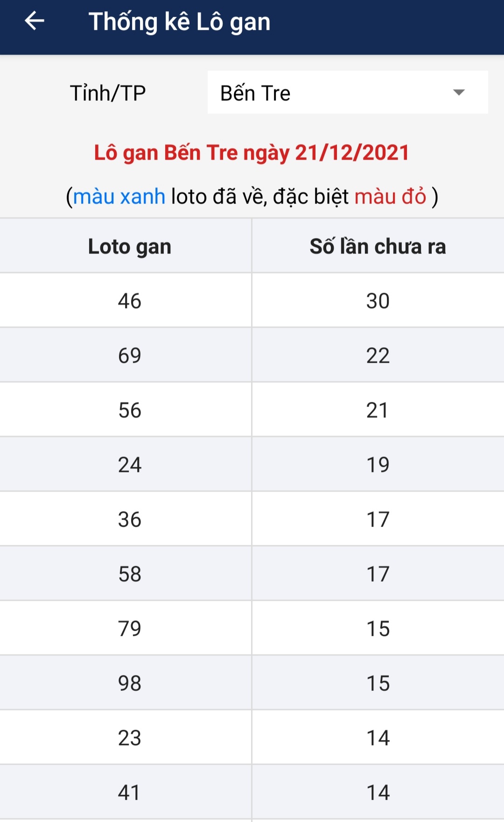Image resolution: width=504 pixels, height=822 pixels.
Task: Click loto number 98 entry
Action: pyautogui.click(x=129, y=683)
